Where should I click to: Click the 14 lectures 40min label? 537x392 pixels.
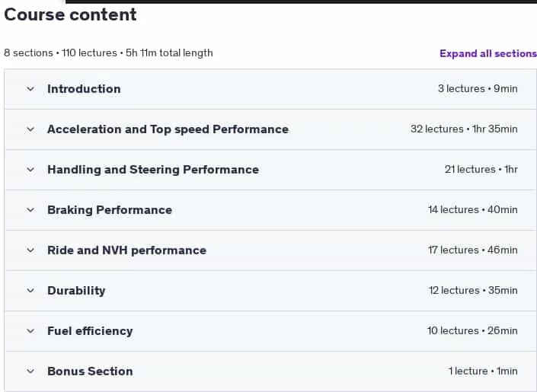[472, 209]
